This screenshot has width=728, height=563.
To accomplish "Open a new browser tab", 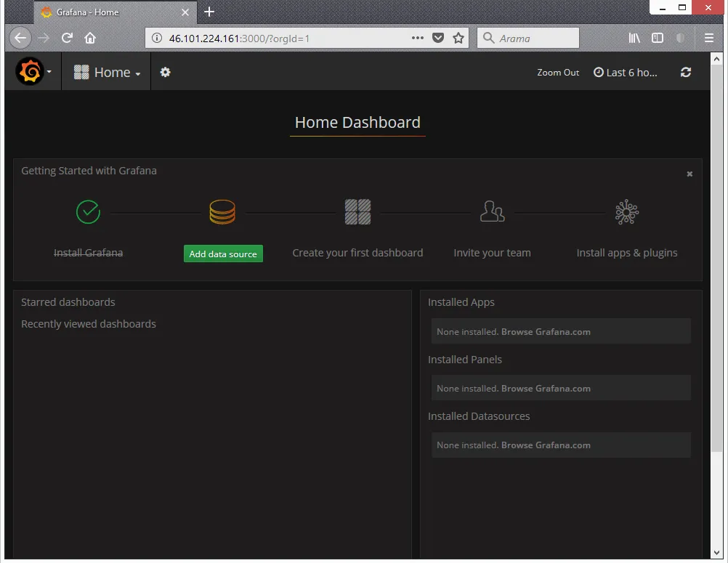I will pos(209,12).
